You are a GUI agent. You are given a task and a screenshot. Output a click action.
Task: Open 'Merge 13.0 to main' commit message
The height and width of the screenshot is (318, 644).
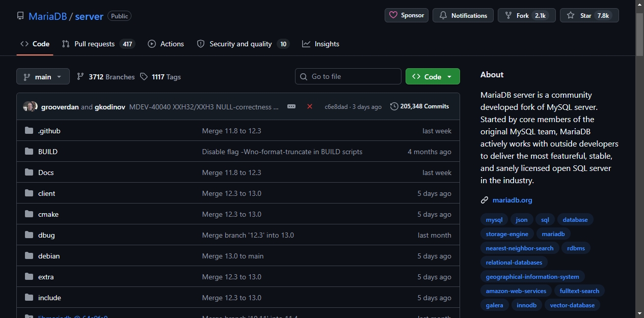coord(233,256)
